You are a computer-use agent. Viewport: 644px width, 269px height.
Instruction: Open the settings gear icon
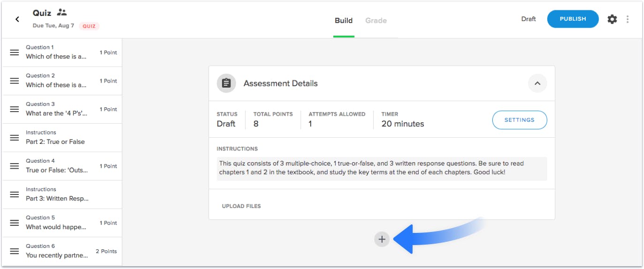612,19
